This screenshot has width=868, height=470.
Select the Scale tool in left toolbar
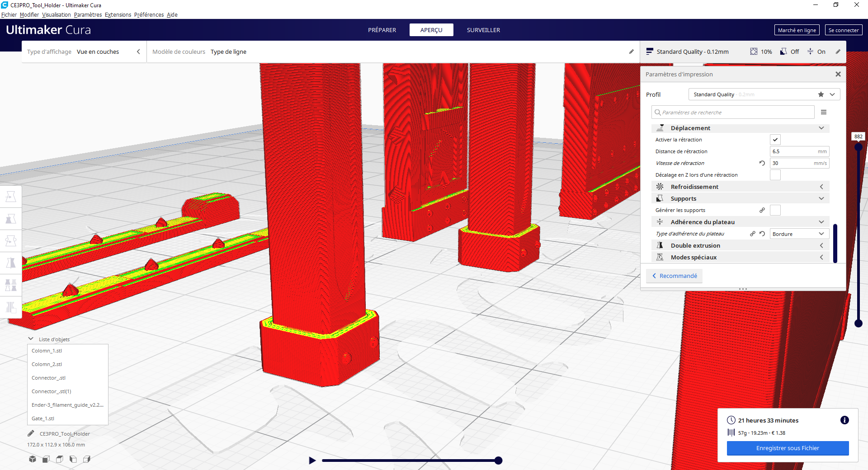tap(11, 219)
